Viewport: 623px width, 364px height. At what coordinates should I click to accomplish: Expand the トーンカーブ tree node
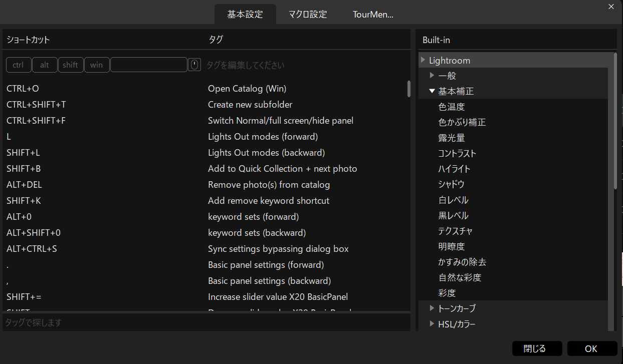pos(432,308)
